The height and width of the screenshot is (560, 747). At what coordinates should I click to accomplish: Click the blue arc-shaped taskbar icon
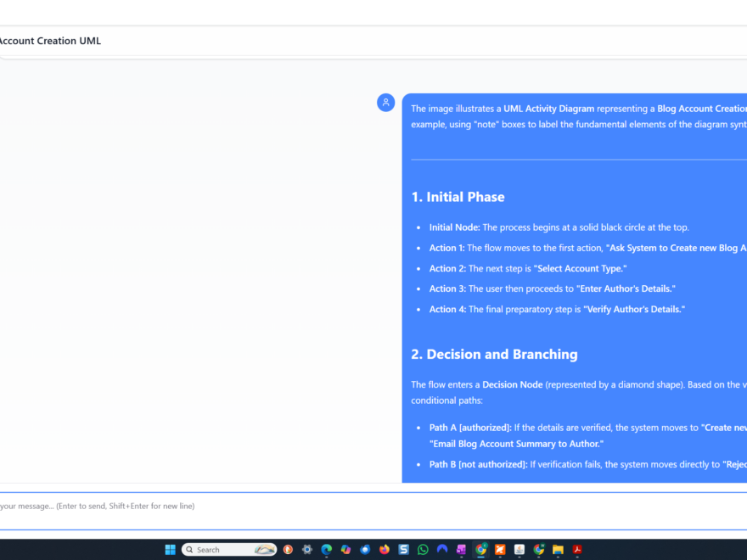tap(442, 550)
